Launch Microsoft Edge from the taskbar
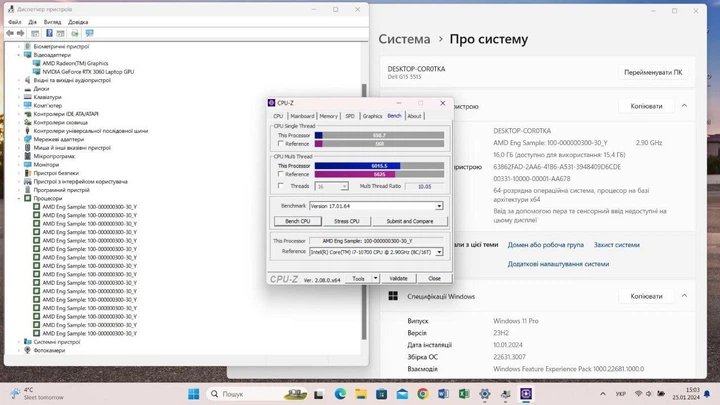720x405 pixels. click(340, 394)
